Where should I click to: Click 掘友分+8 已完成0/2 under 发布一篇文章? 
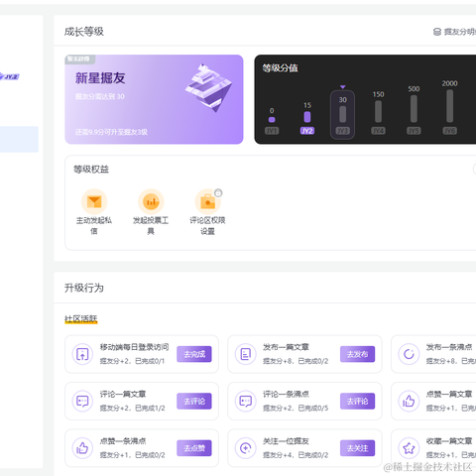tap(296, 361)
